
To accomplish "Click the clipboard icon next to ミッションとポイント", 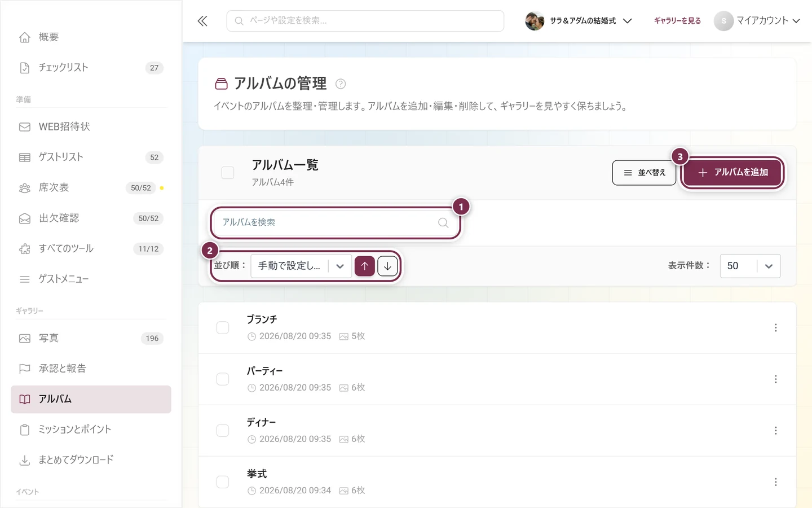I will (25, 430).
